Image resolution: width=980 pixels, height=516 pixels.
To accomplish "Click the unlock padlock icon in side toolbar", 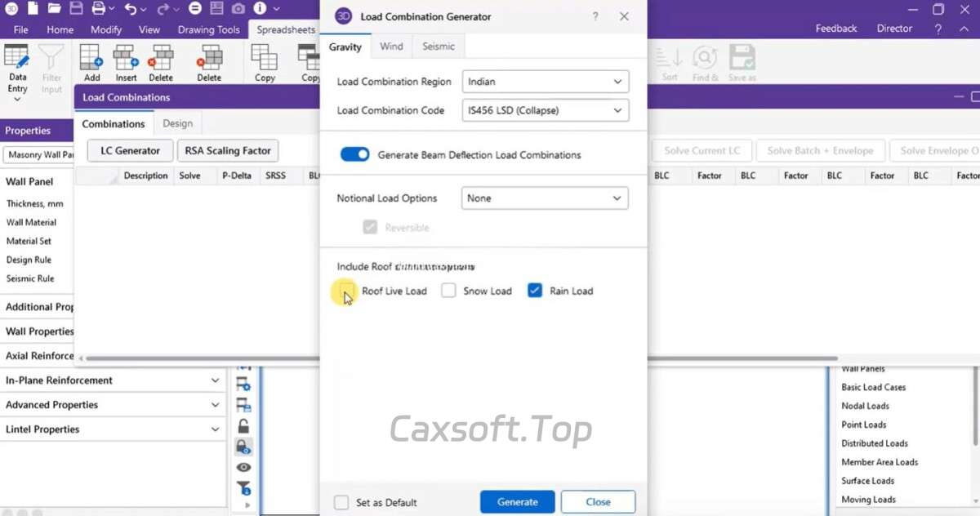I will click(x=243, y=426).
